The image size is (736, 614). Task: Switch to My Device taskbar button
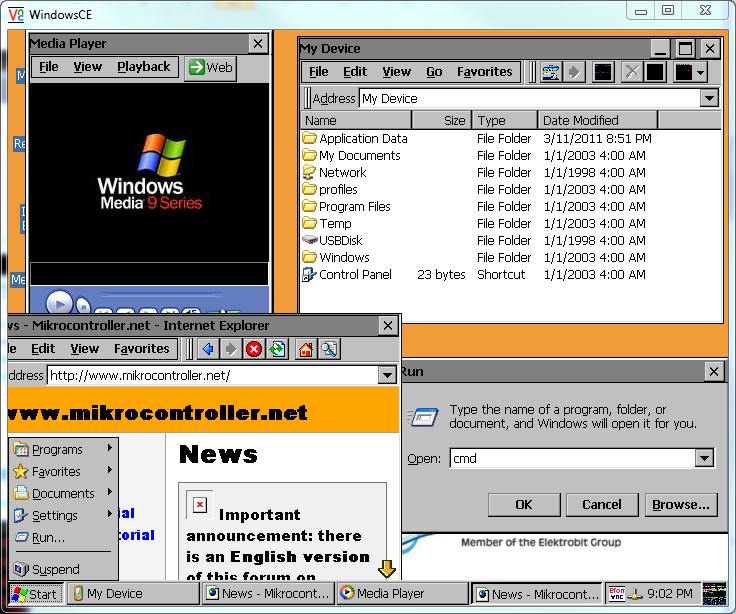pyautogui.click(x=133, y=594)
